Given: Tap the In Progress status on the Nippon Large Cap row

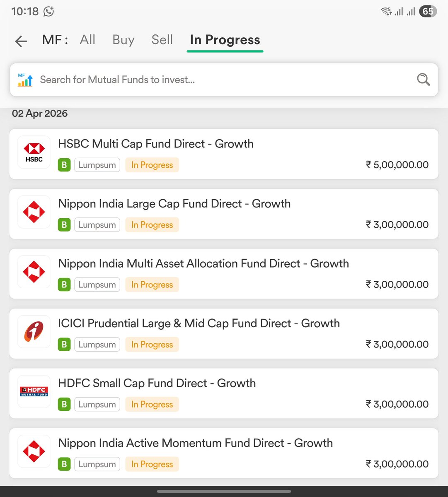Looking at the screenshot, I should 152,225.
